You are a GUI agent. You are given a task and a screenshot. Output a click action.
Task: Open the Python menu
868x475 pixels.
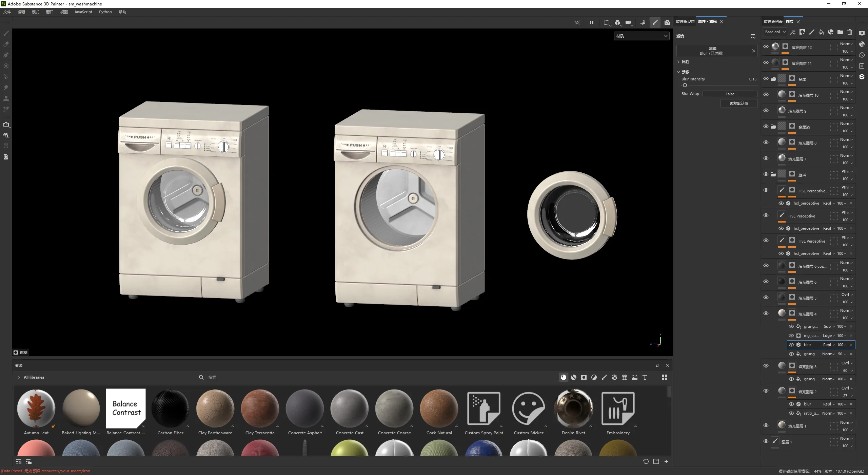[105, 12]
